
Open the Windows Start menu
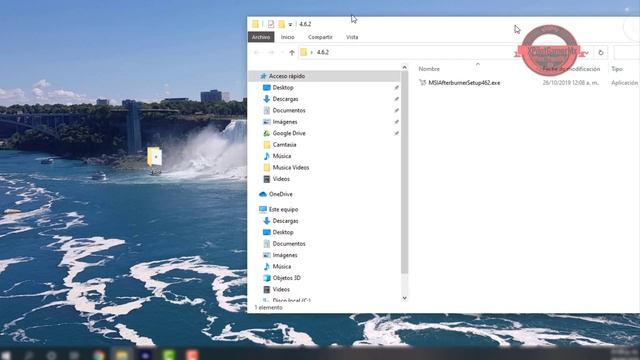click(x=6, y=355)
